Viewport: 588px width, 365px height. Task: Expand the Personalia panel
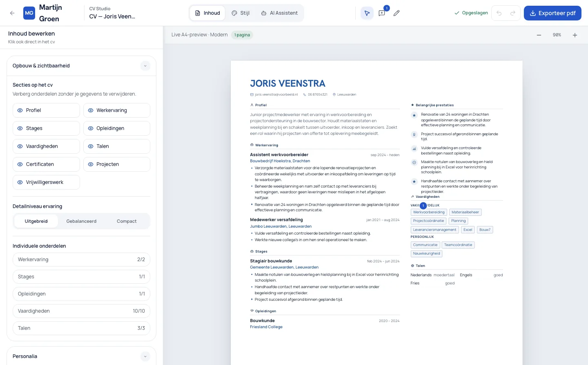(145, 356)
